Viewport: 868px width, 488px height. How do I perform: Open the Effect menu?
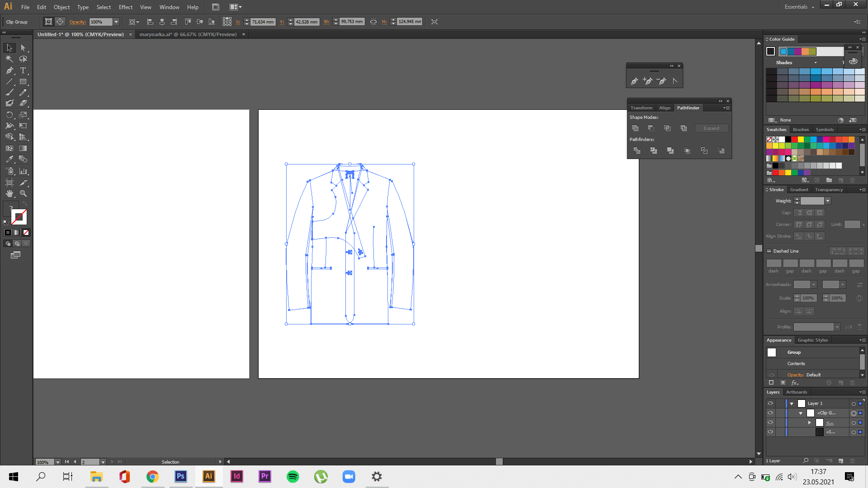[125, 7]
